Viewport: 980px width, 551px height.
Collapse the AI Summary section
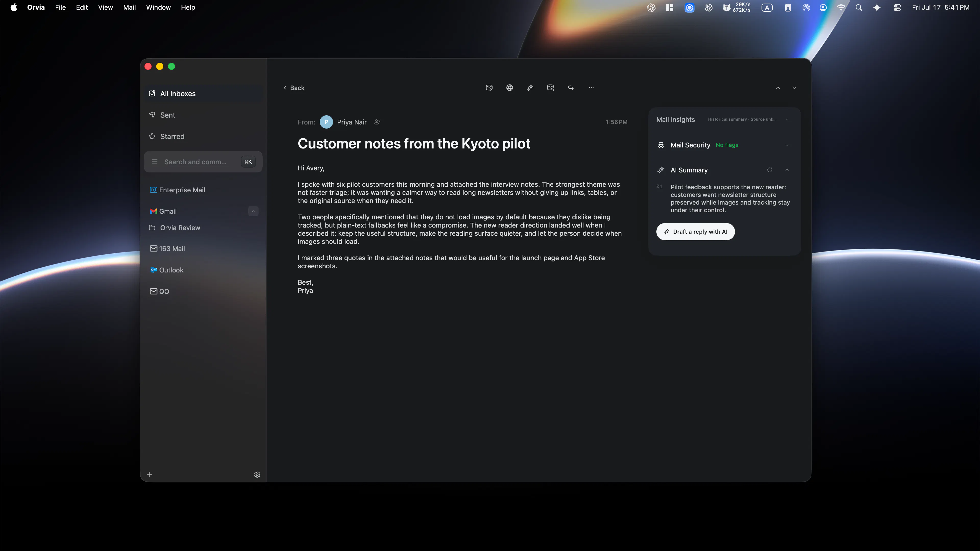coord(787,170)
